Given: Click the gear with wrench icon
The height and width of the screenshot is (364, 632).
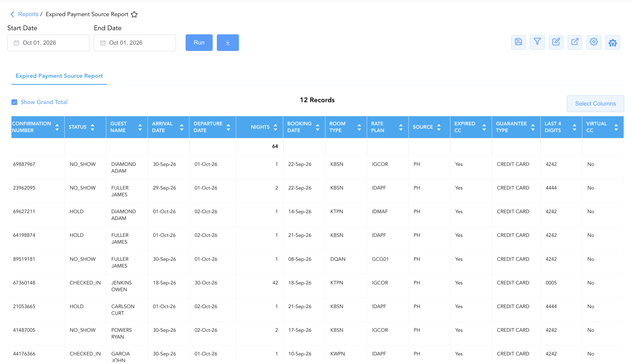Looking at the screenshot, I should pos(612,42).
